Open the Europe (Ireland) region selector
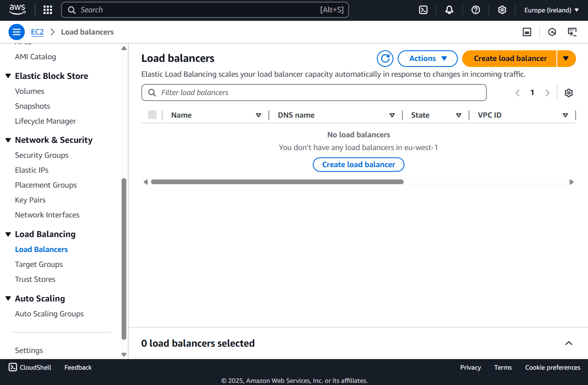Screen dimensions: 588x385 point(551,10)
